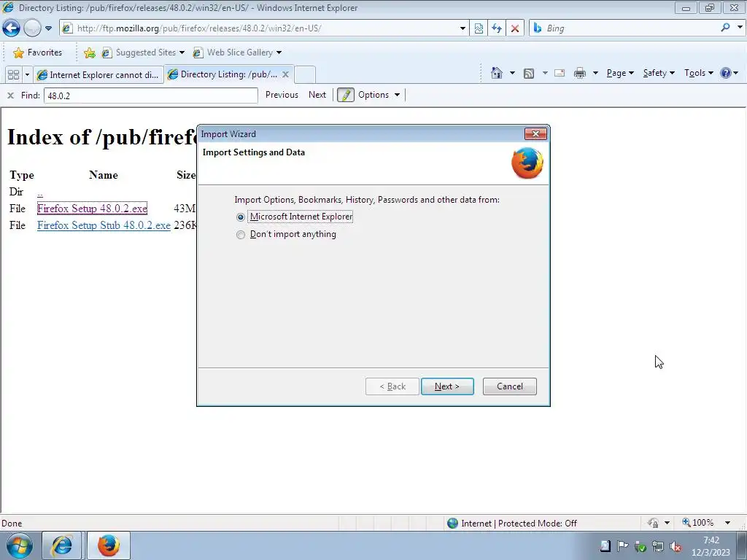Close the Import Wizard dialog
747x560 pixels.
click(x=535, y=134)
